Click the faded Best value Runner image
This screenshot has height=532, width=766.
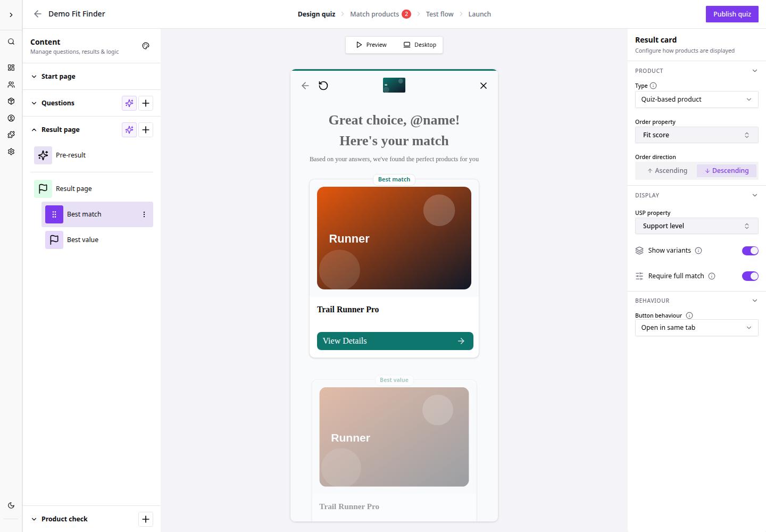[394, 437]
